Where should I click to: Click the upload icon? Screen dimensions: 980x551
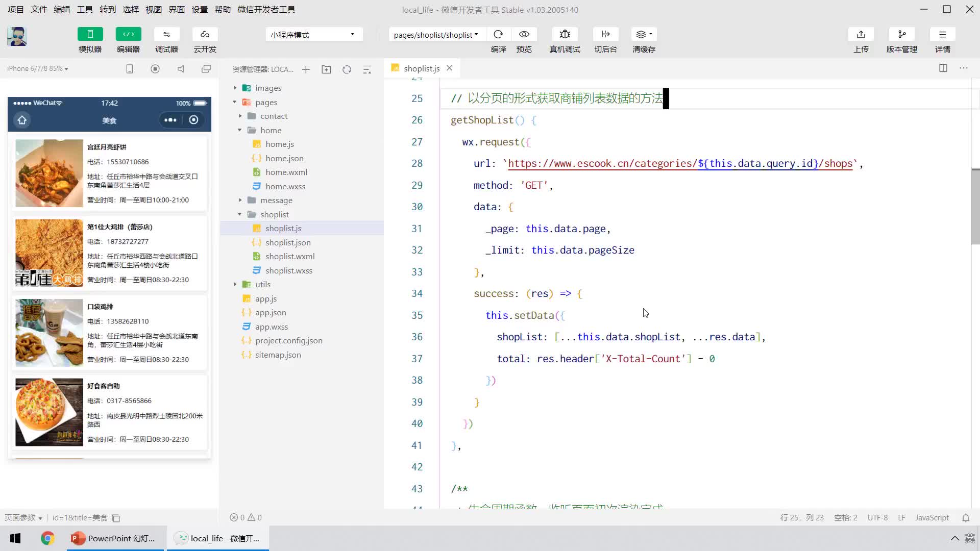click(861, 34)
